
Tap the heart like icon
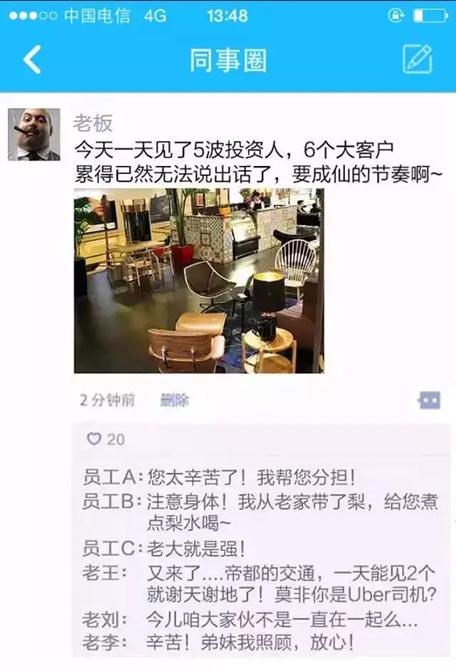click(94, 439)
